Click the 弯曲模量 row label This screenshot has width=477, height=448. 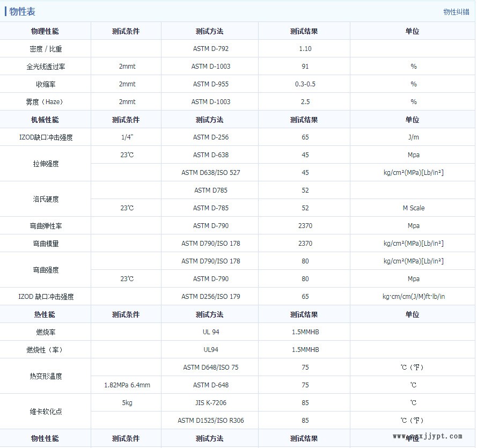pos(46,244)
